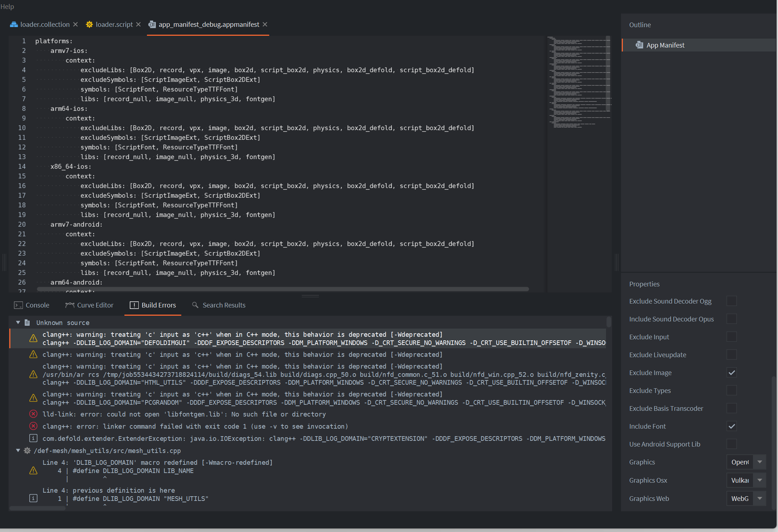Select the libfontgen.lib error row
This screenshot has width=778, height=532.
coord(307,414)
